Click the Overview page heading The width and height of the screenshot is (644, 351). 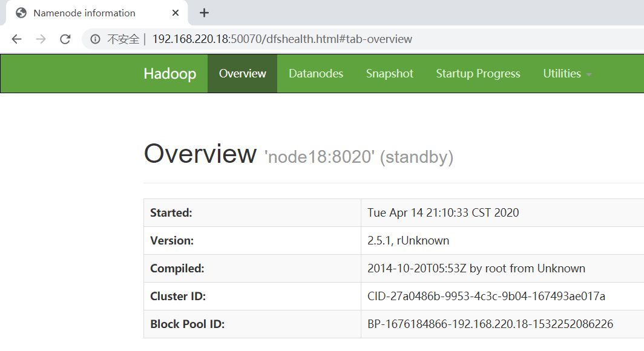coord(200,154)
